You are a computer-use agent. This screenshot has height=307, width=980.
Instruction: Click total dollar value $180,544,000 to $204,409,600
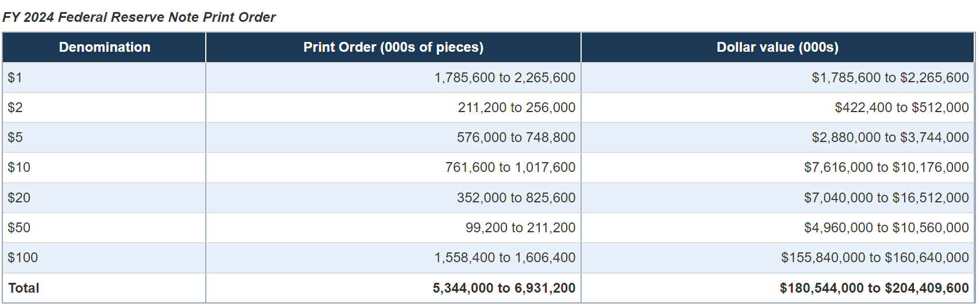point(874,288)
